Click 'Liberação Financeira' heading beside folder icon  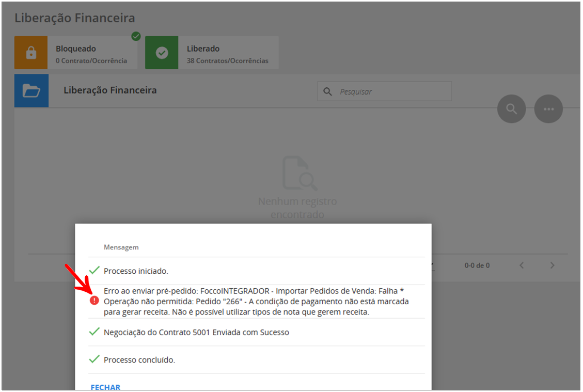coord(110,90)
